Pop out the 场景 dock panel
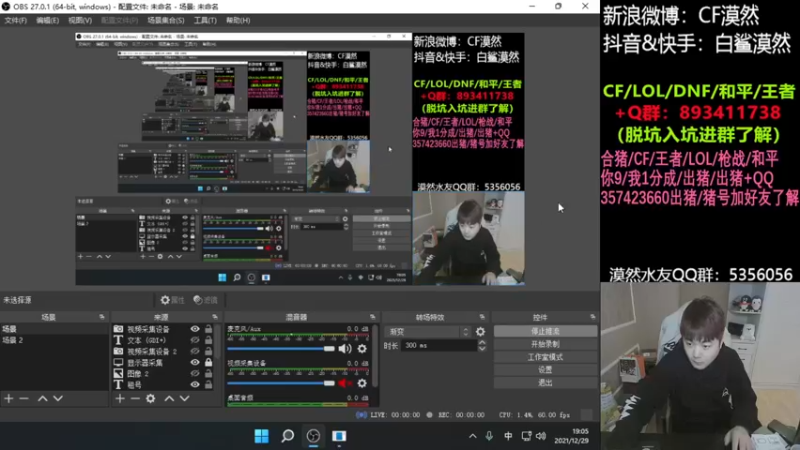The height and width of the screenshot is (450, 800). click(102, 317)
